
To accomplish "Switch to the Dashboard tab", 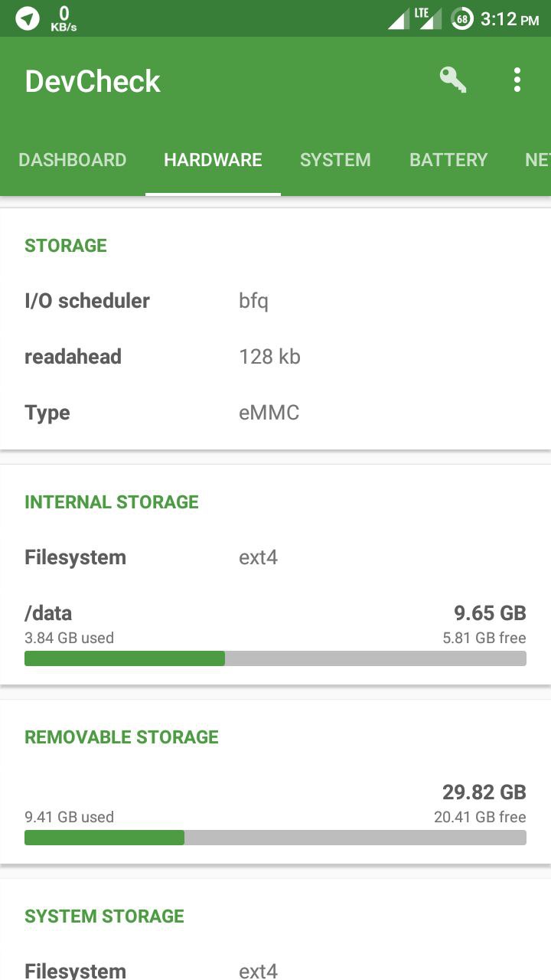I will [73, 159].
